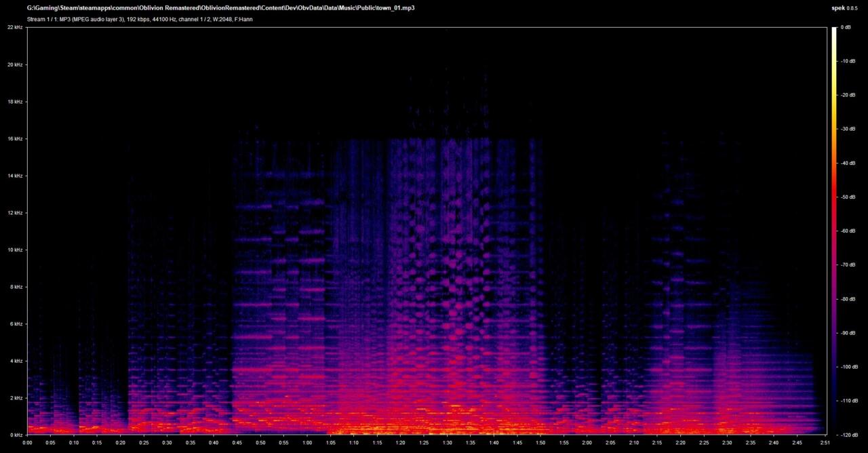
Task: Click the -30 dB label on the scale
Action: pos(848,129)
